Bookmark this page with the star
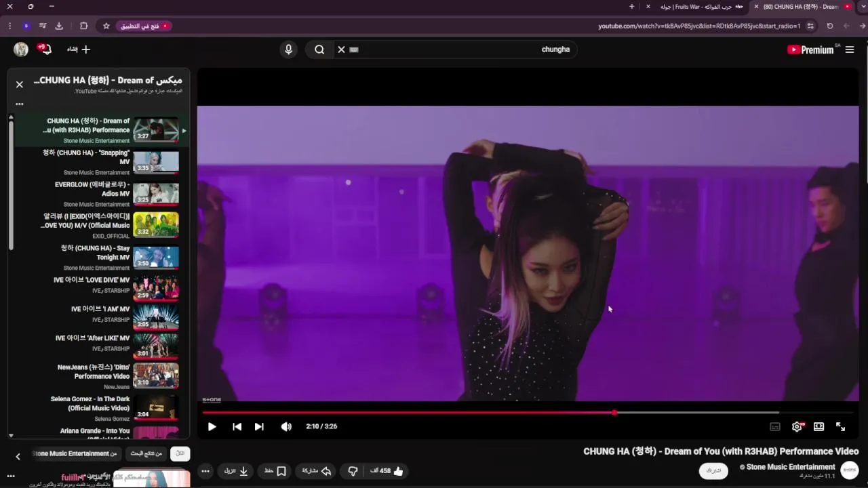The height and width of the screenshot is (488, 868). (x=106, y=26)
